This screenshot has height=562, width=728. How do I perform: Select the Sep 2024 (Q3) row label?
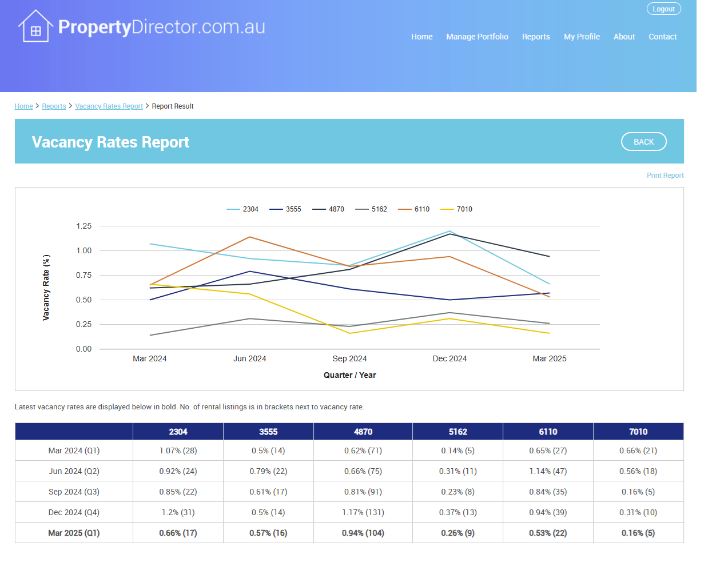pos(74,492)
